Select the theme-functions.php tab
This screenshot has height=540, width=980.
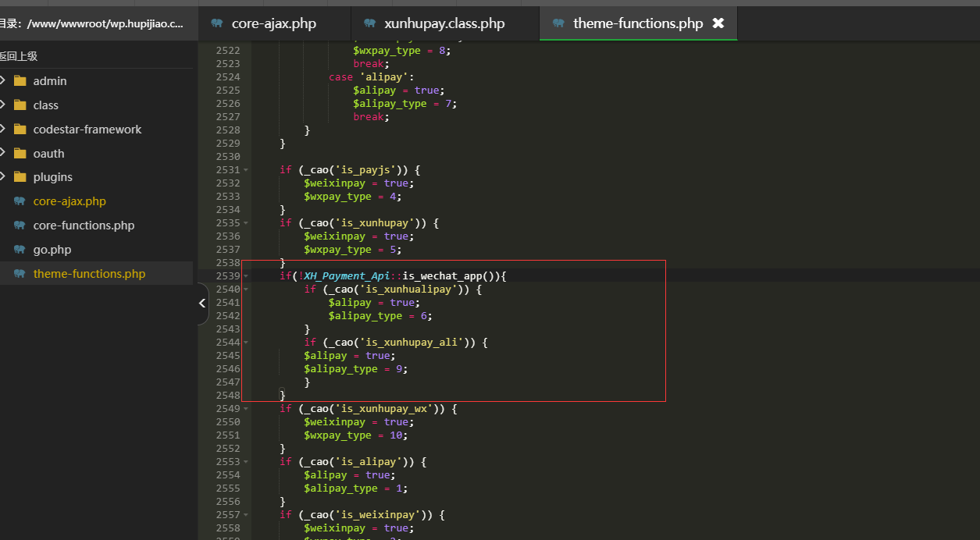(638, 23)
